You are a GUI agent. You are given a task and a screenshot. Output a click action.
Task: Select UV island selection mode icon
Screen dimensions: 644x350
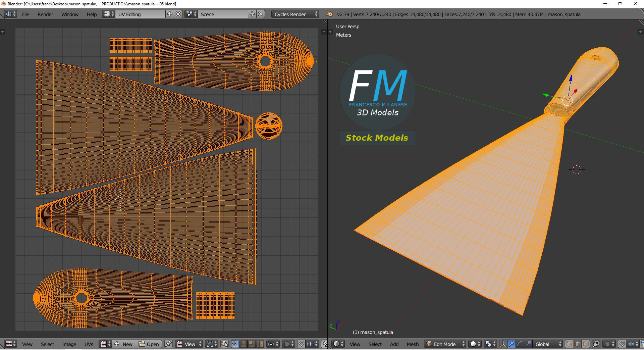click(x=260, y=344)
